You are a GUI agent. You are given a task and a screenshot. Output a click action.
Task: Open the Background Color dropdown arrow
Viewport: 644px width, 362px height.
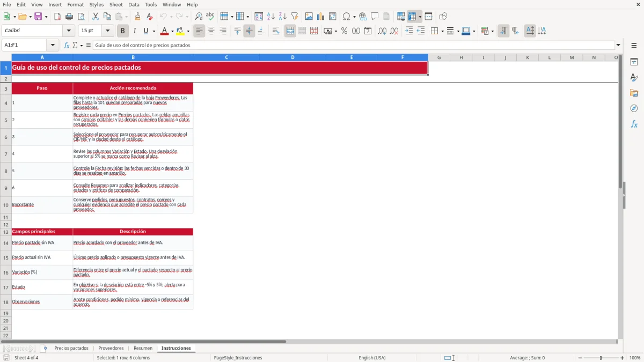(188, 31)
